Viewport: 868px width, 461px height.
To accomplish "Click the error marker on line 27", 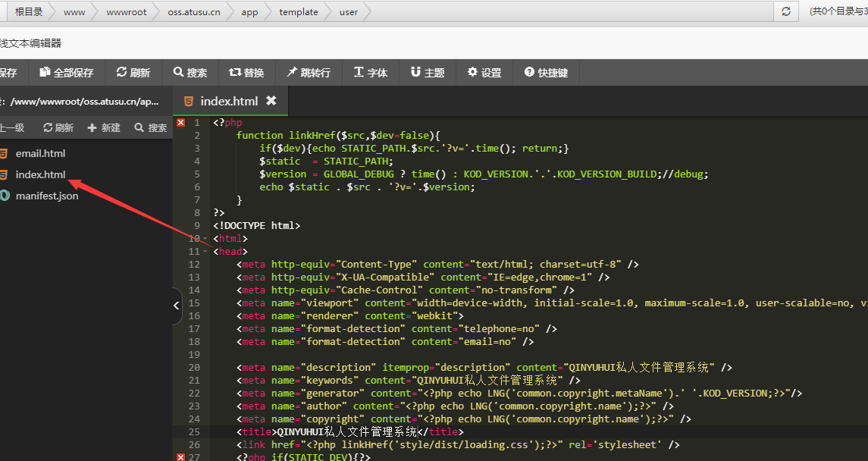I will tap(181, 457).
